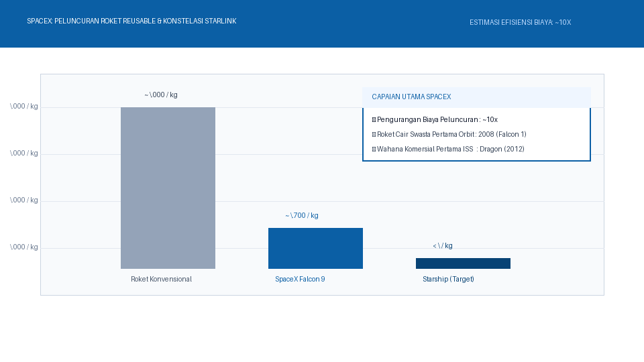Click the topmost y-axis '\000 / kg' label
Viewport: 644px width, 362px height.
(x=24, y=107)
